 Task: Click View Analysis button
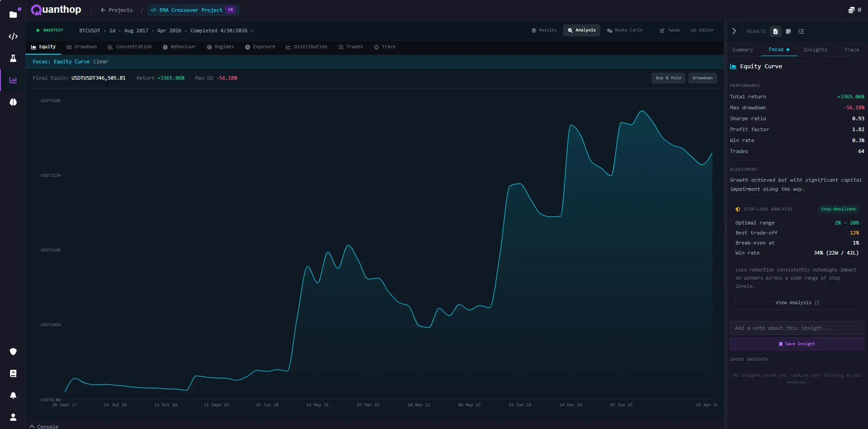pyautogui.click(x=797, y=302)
